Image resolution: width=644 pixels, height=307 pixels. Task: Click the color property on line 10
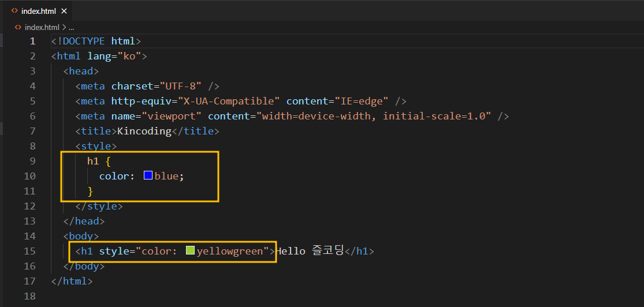(114, 176)
